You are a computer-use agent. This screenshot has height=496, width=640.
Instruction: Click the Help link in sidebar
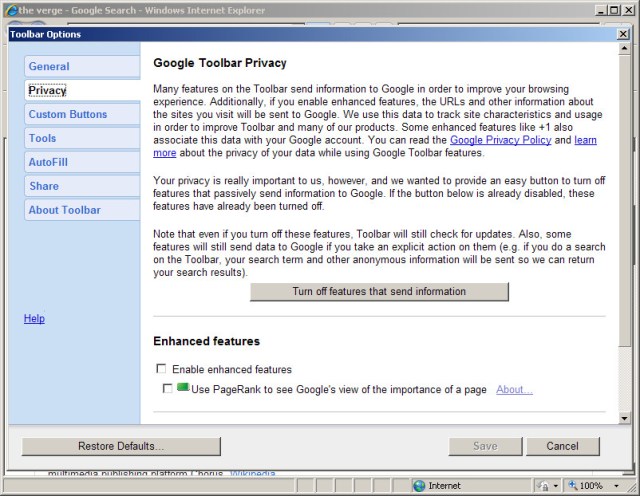[34, 318]
